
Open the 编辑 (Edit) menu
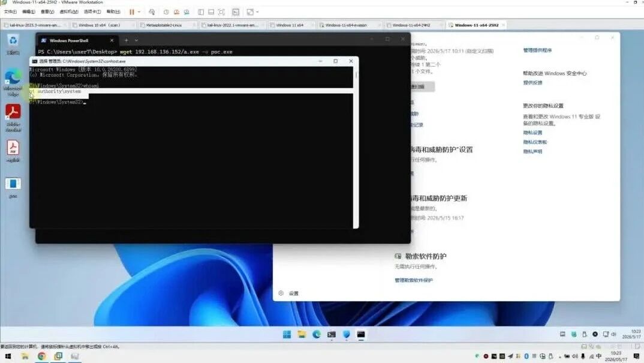click(28, 12)
